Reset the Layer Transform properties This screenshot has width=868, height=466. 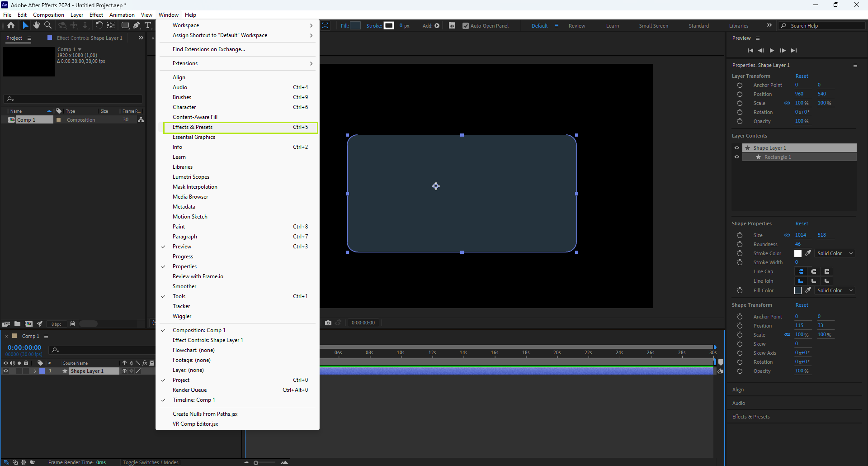pos(802,76)
